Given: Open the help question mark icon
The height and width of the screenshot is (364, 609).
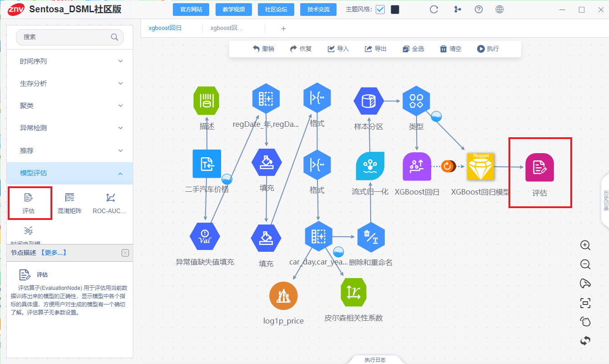Looking at the screenshot, I should coord(478,10).
